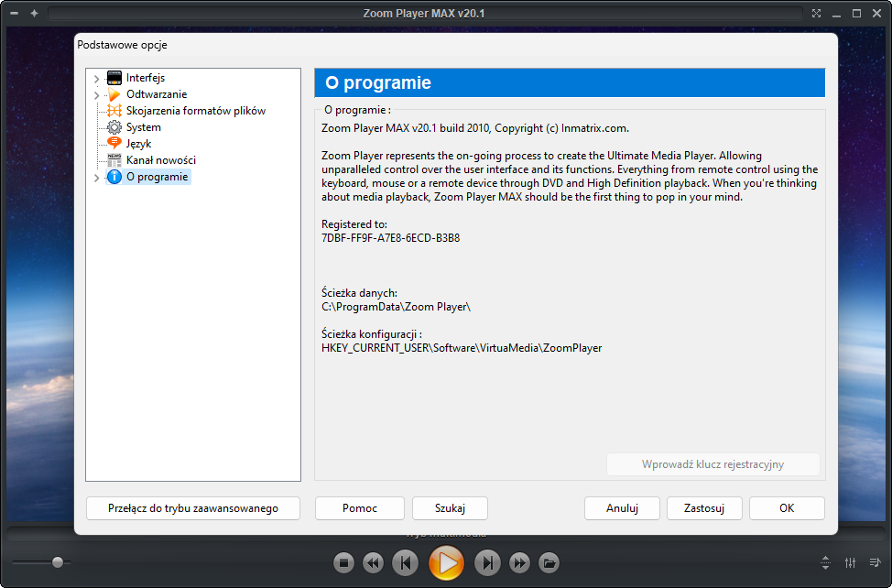This screenshot has height=588, width=892.
Task: Stop playback with the stop button
Action: [343, 563]
